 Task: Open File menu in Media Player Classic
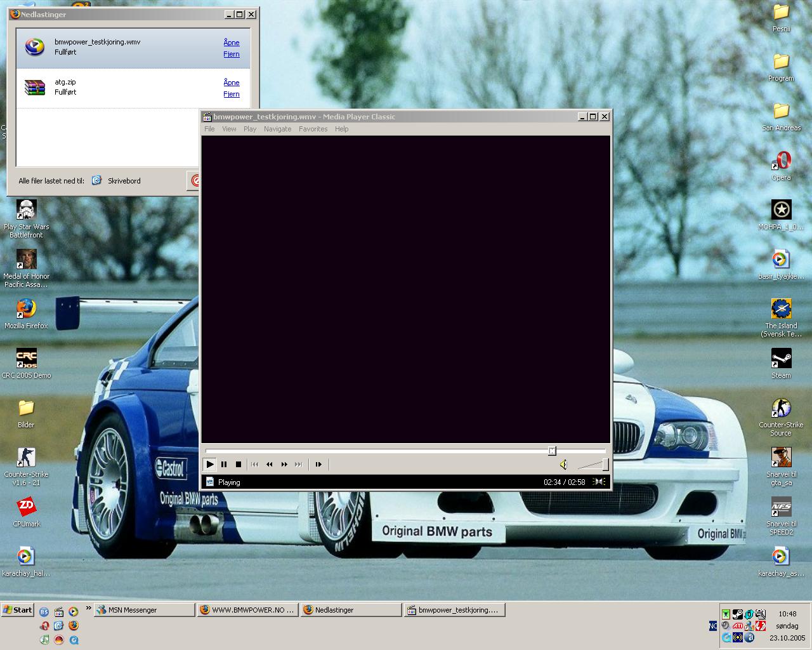pos(209,129)
